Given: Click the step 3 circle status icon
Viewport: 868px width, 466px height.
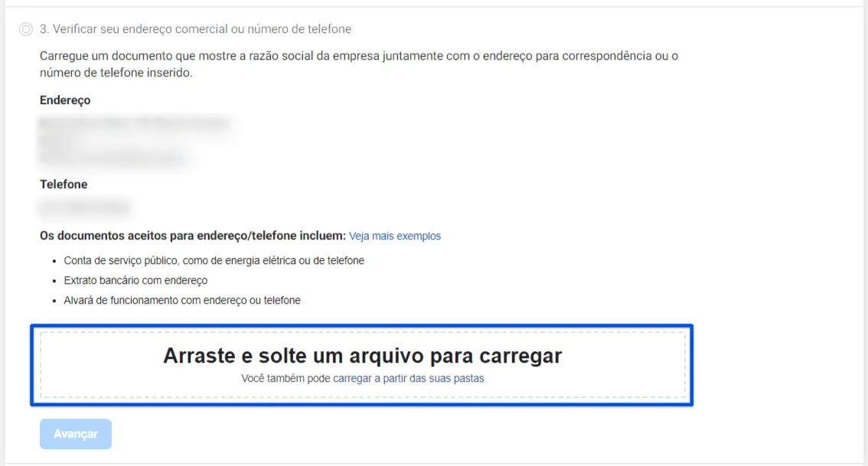Looking at the screenshot, I should point(26,29).
